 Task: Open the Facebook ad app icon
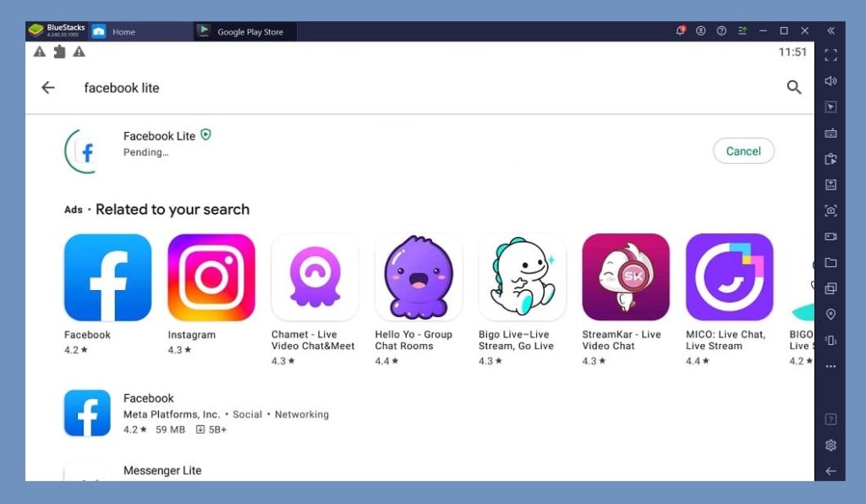[x=107, y=277]
